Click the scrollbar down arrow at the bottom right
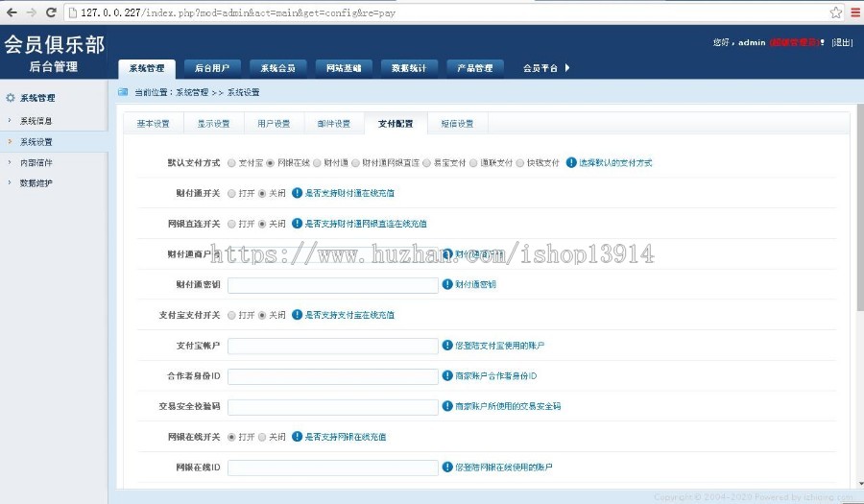Screen dimensions: 864x504 tap(860, 484)
